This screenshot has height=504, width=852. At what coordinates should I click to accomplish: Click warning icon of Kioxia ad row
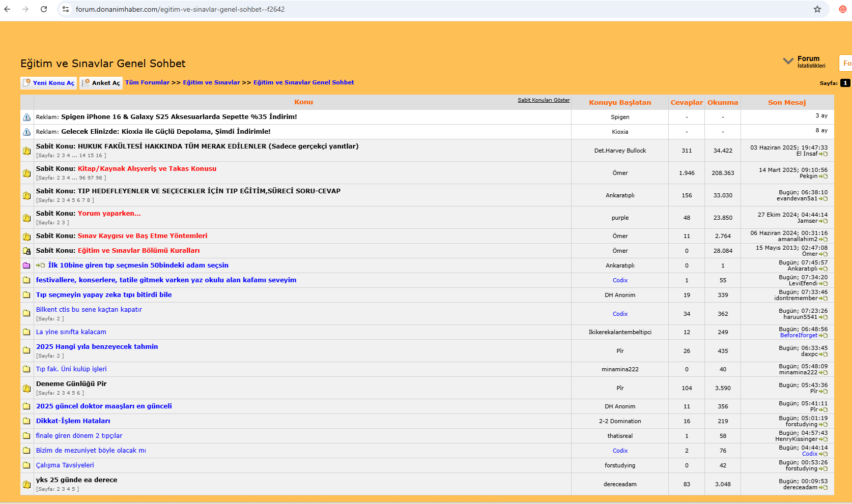pyautogui.click(x=26, y=132)
